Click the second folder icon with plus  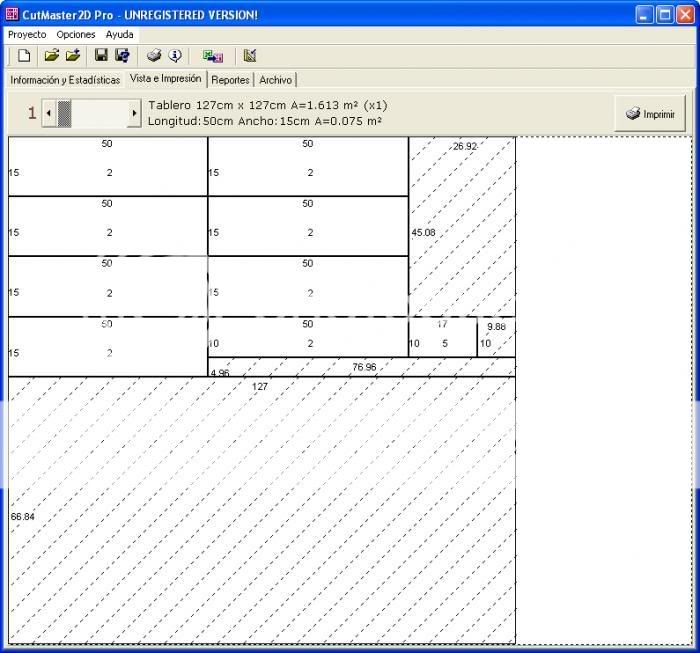coord(72,56)
